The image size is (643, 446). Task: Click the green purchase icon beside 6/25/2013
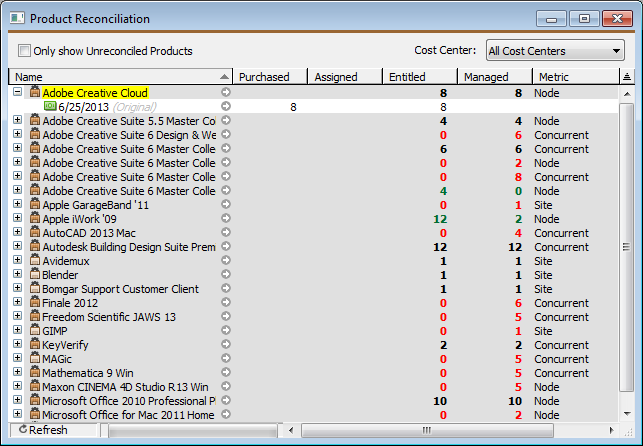coord(50,106)
